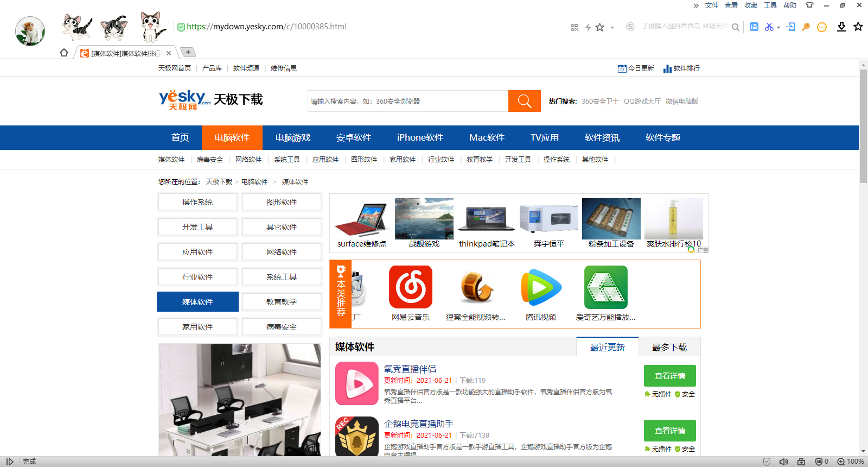Viewport: 868px width, 467px height.
Task: Click the orange more-extensions circle icon
Action: click(822, 27)
